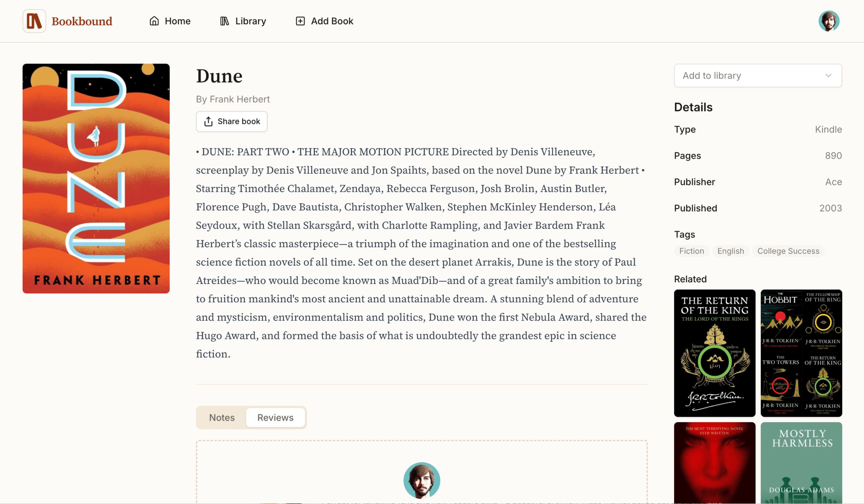Image resolution: width=864 pixels, height=504 pixels.
Task: Open The Return of the King related book
Action: click(x=715, y=353)
